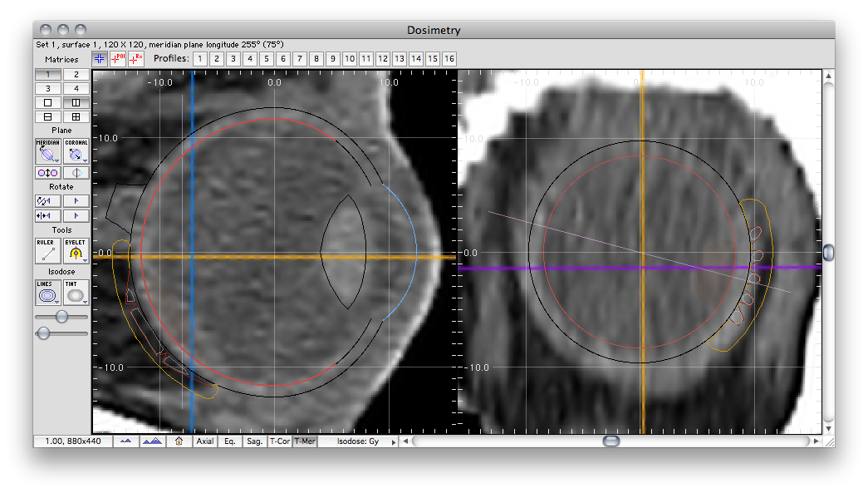Screen dimensions: 868x493
Task: Open the Isodose Tint dropdown
Action: (76, 293)
